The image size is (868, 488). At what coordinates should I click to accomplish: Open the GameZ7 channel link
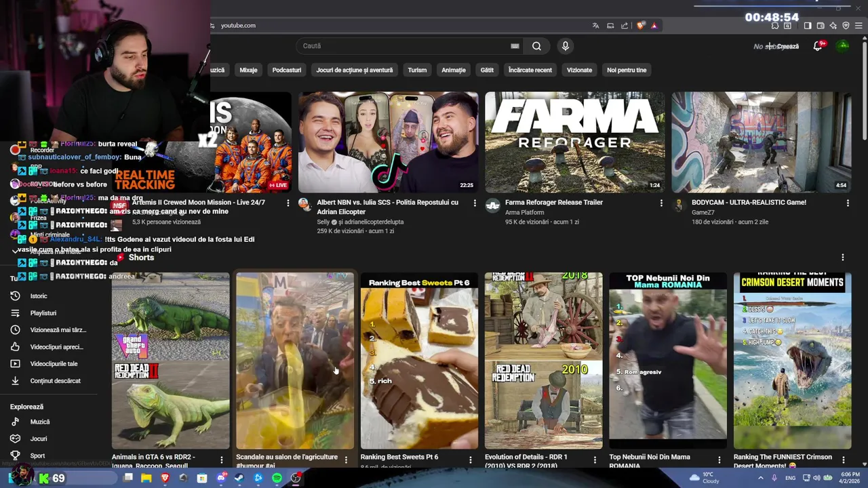click(x=703, y=213)
